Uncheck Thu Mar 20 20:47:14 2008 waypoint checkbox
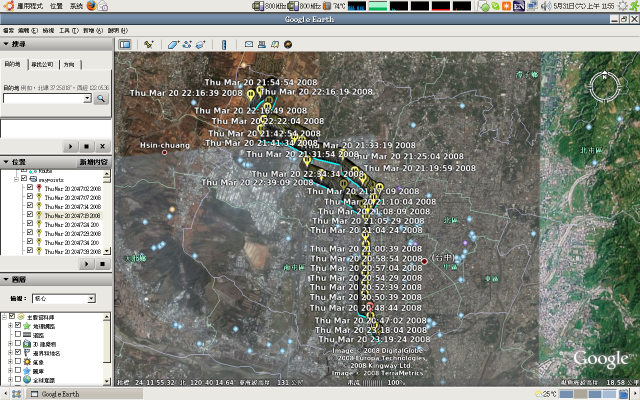 (x=30, y=206)
